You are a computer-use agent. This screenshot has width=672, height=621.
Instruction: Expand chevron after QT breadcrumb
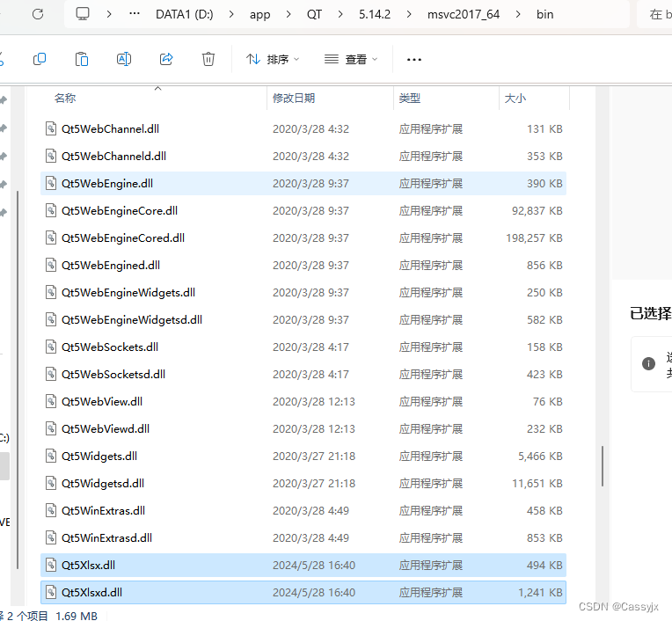340,14
